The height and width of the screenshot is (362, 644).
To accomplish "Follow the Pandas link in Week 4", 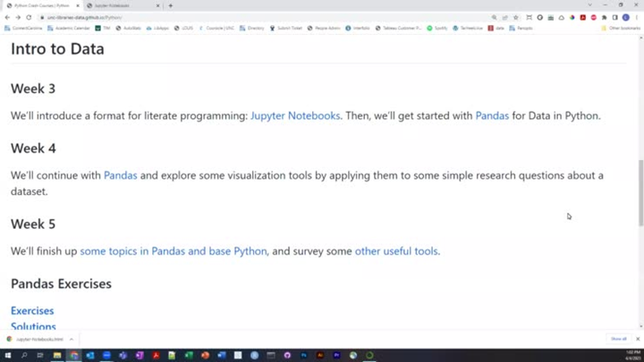I will [x=120, y=175].
